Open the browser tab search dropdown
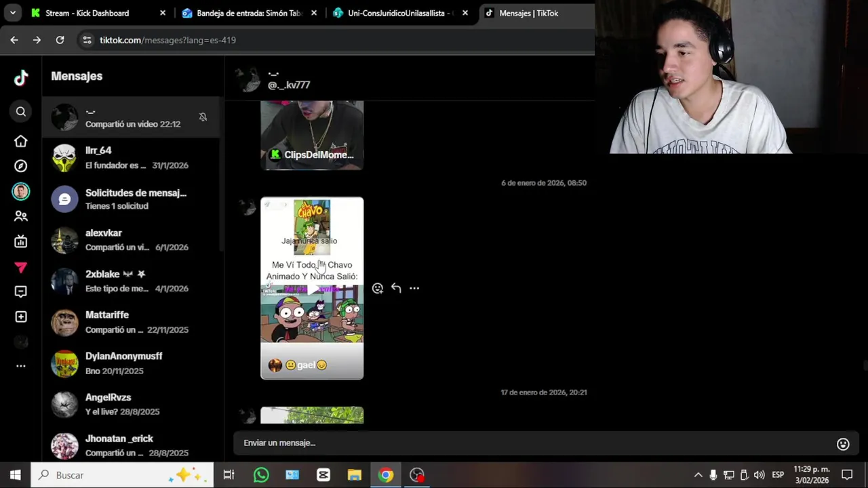 [12, 13]
